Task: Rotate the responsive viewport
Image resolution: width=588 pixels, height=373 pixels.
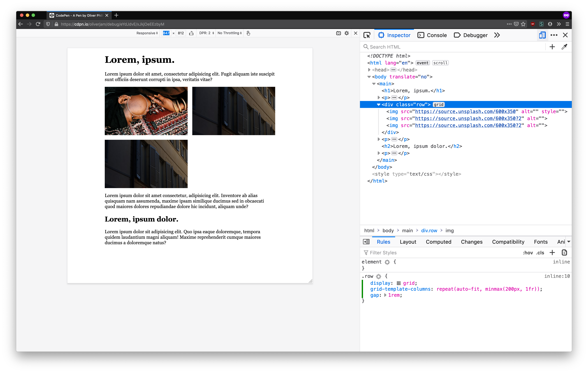Action: coord(191,33)
